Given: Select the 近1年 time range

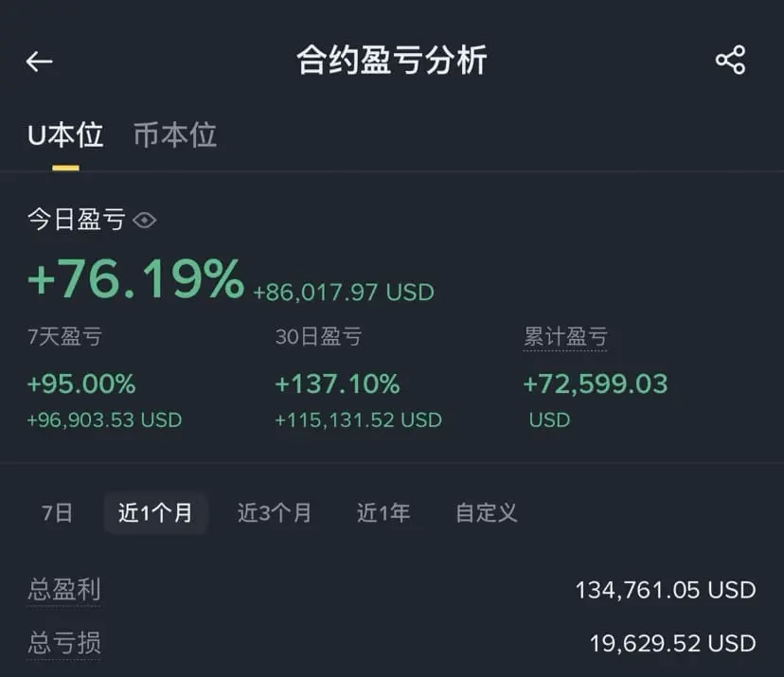Looking at the screenshot, I should coord(383,513).
